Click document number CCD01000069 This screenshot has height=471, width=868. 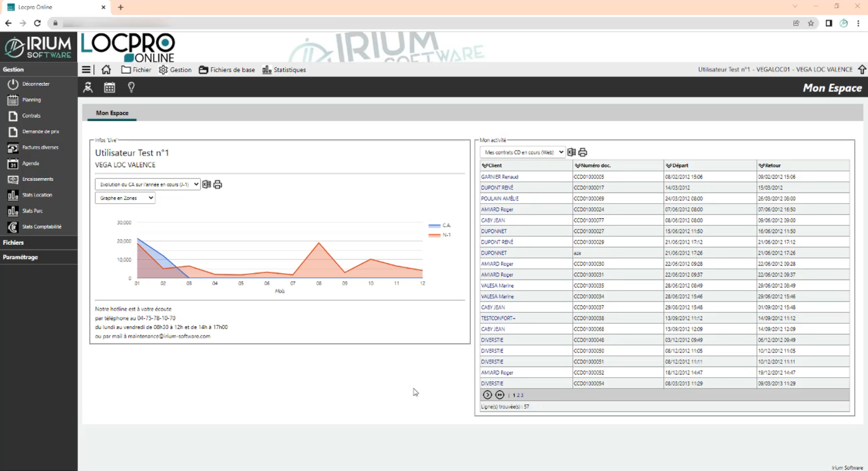589,198
